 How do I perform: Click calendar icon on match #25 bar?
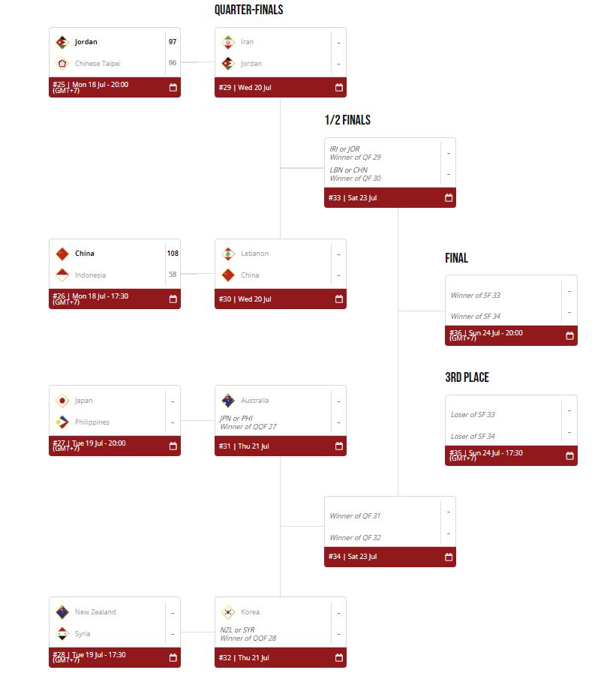(x=173, y=88)
